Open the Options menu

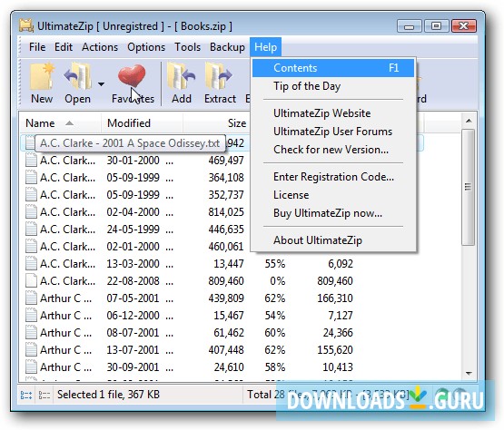(x=146, y=47)
